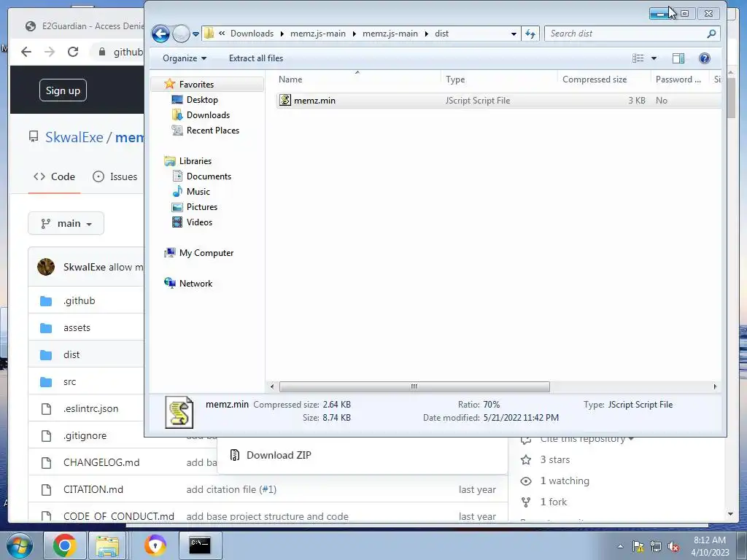
Task: Click the Explorer Forward arrow button
Action: tap(181, 34)
